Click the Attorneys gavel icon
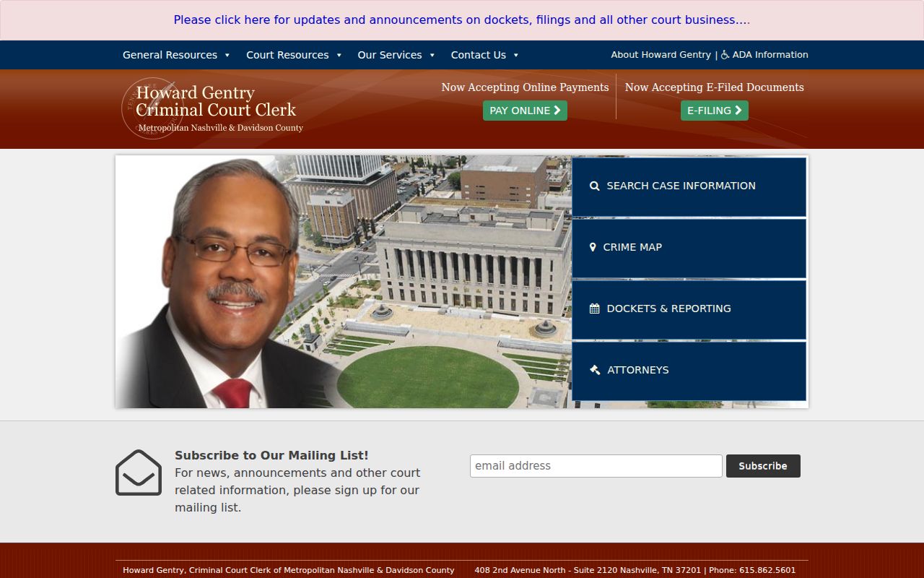924x578 pixels. 595,370
